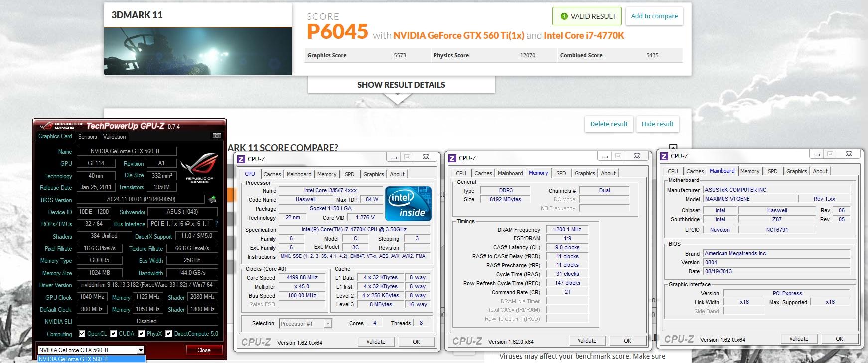Minimize the CPU-Z window showing the Mainboard tab
Image resolution: width=868 pixels, height=363 pixels.
pos(817,154)
